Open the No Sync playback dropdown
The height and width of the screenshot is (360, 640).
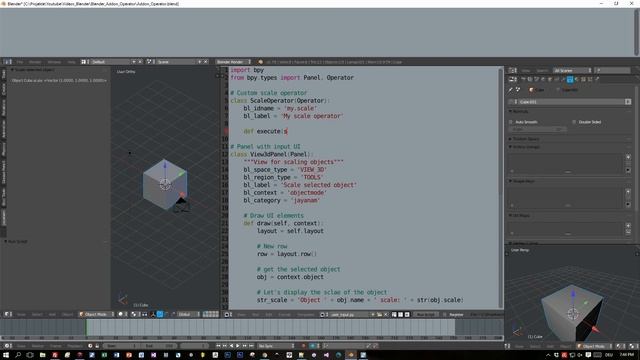[x=276, y=346]
